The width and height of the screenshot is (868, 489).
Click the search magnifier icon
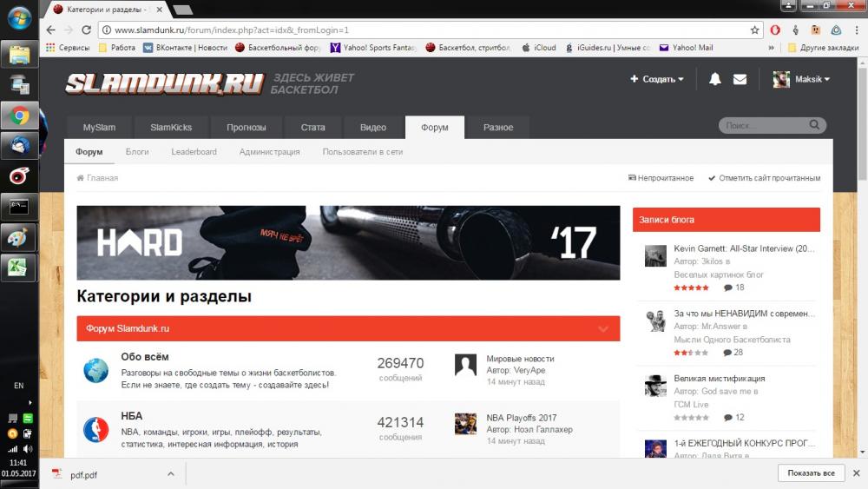click(x=815, y=125)
